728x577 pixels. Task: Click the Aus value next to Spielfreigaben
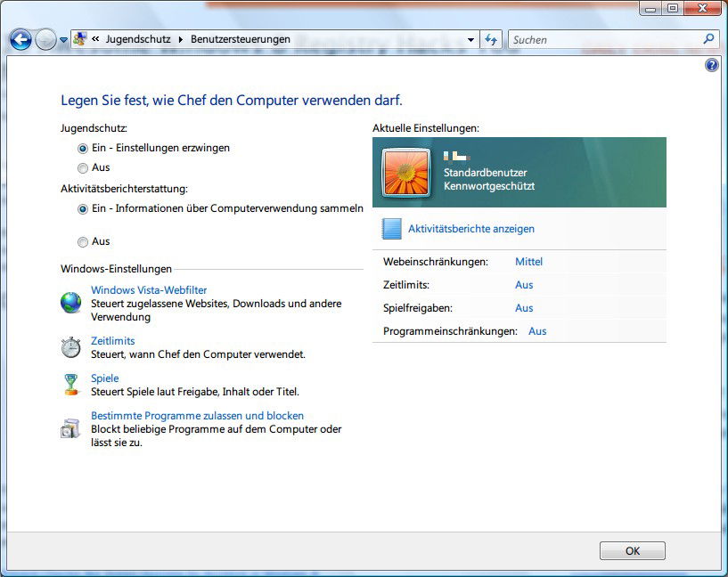(x=524, y=308)
